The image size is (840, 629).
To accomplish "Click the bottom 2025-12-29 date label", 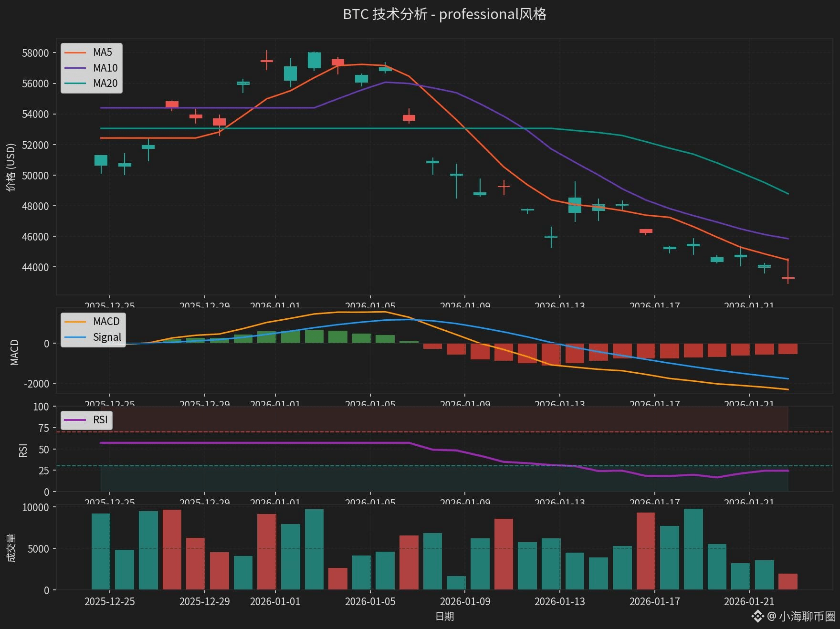I will [x=204, y=601].
